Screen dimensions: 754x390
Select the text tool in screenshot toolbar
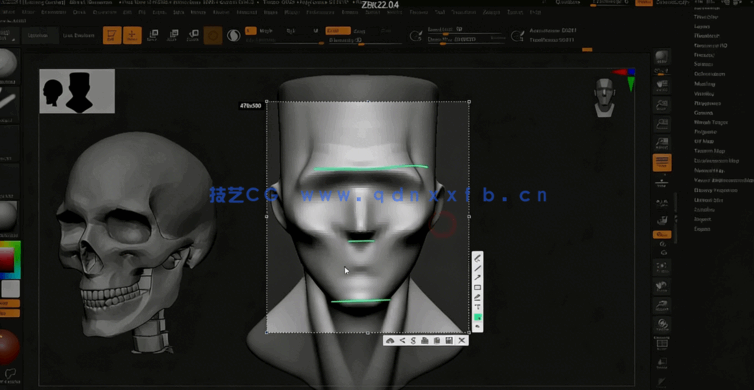[x=478, y=307]
